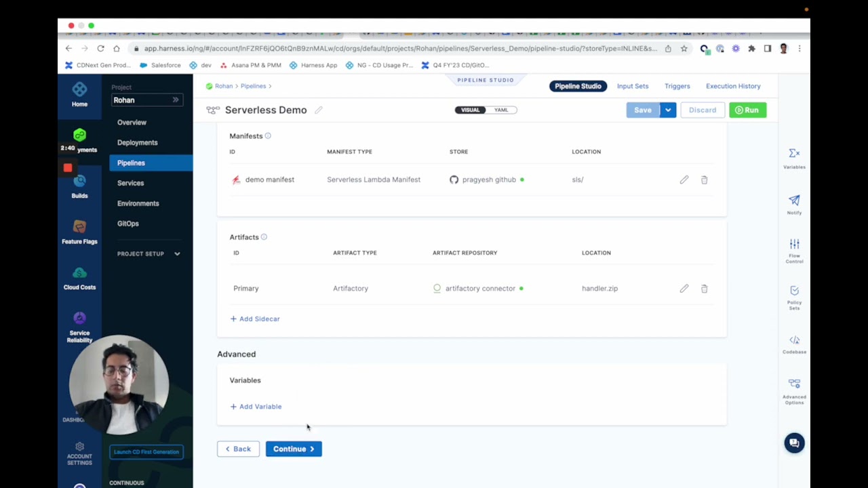
Task: Open the Variables panel icon
Action: tap(794, 153)
